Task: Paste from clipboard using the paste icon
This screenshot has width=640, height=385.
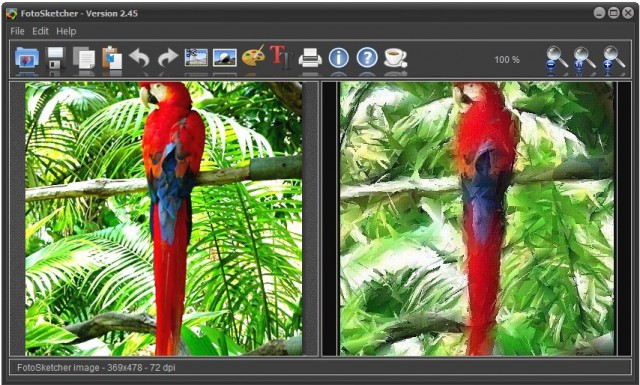Action: pyautogui.click(x=112, y=58)
